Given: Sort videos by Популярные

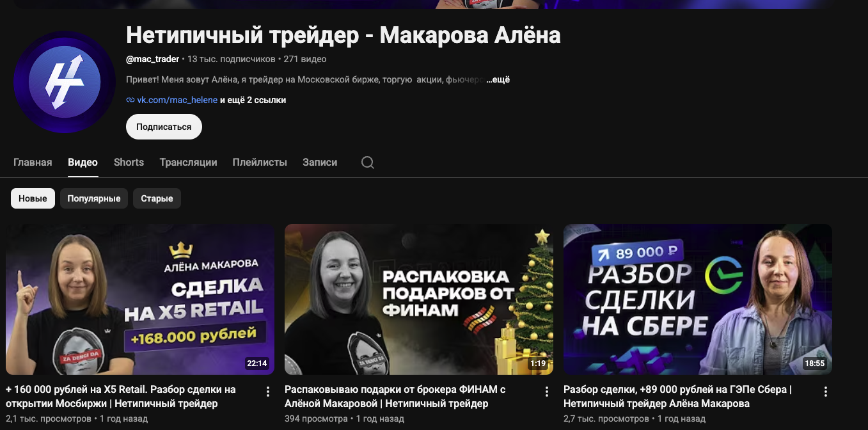Looking at the screenshot, I should (94, 198).
